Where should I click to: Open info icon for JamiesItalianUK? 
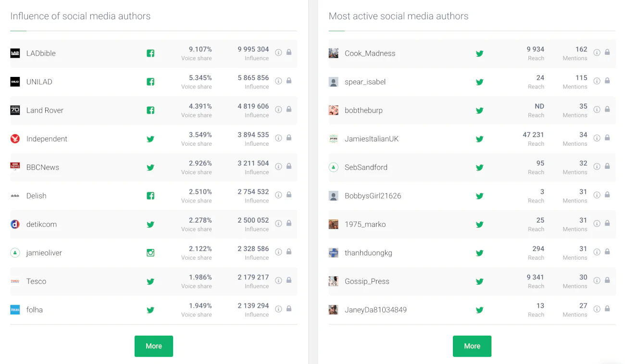[x=597, y=138]
